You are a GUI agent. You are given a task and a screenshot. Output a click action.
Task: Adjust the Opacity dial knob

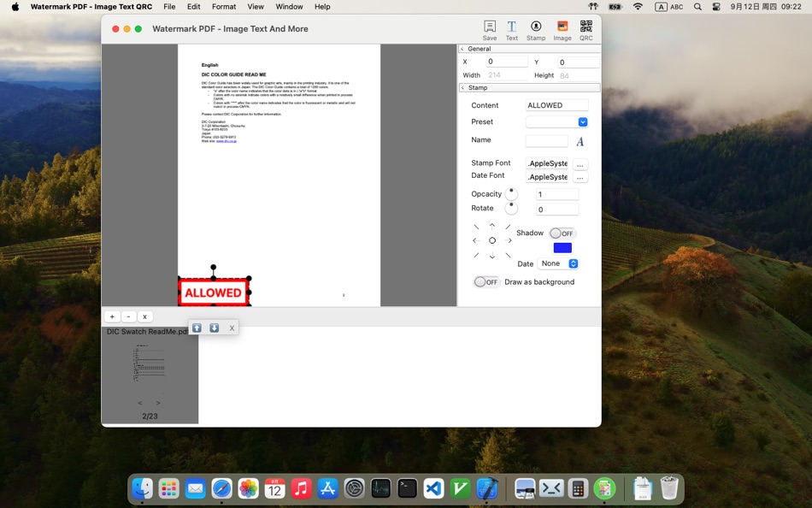[x=513, y=193]
